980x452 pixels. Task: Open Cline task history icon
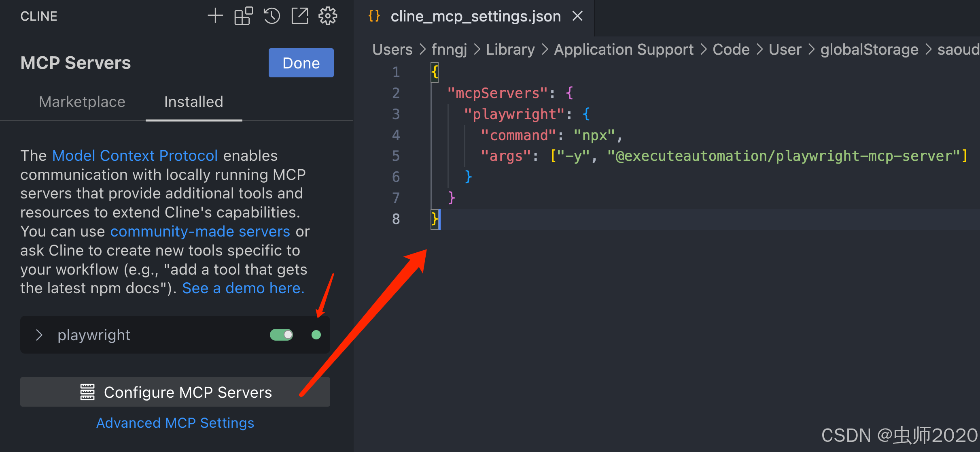(x=272, y=16)
